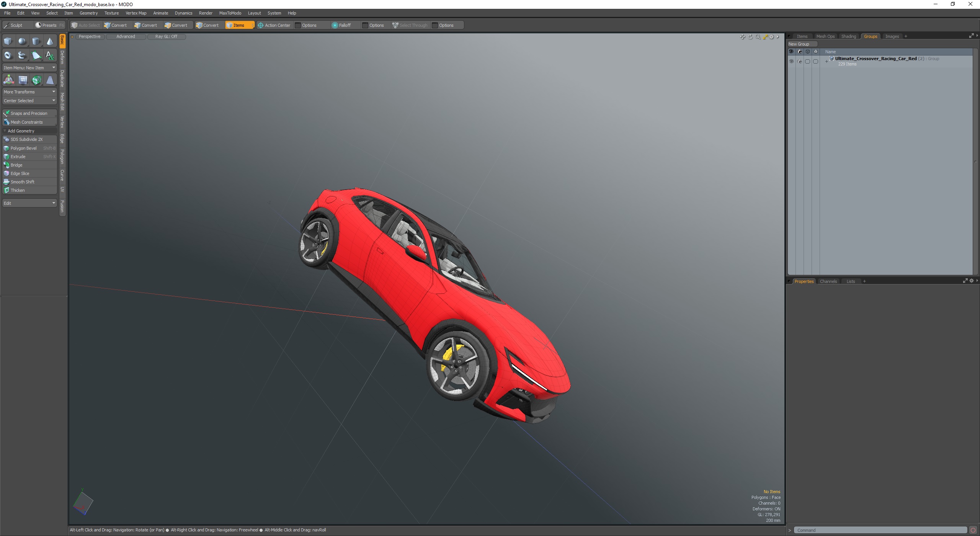This screenshot has width=980, height=536.
Task: Click the viewport axis orientation gizmo
Action: click(x=83, y=502)
